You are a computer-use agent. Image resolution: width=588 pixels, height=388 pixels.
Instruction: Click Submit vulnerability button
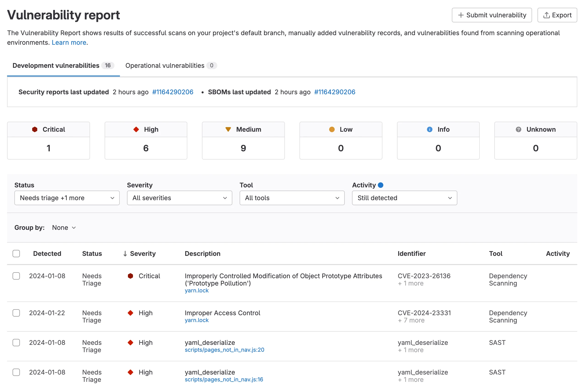tap(492, 15)
